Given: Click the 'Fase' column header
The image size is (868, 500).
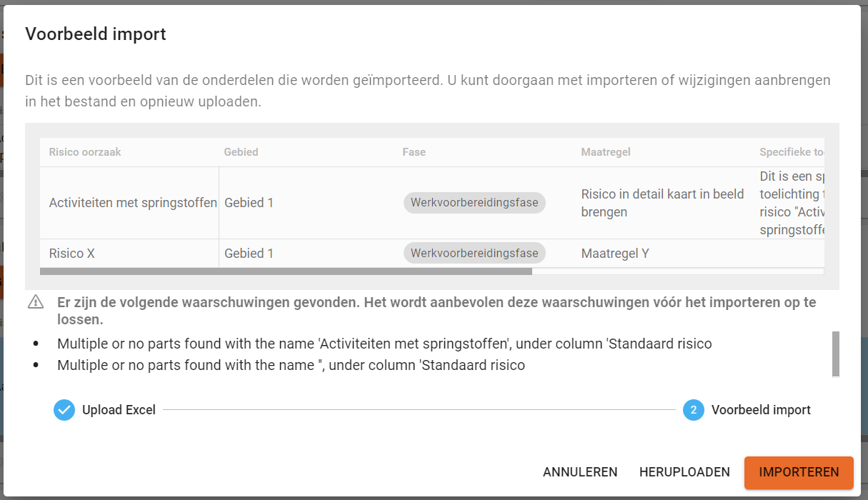Looking at the screenshot, I should [x=414, y=152].
